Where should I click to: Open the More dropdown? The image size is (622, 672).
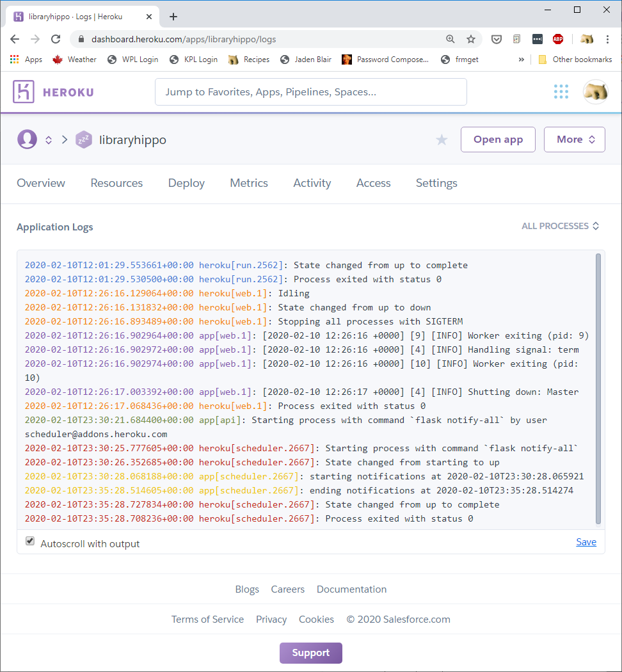pos(574,139)
